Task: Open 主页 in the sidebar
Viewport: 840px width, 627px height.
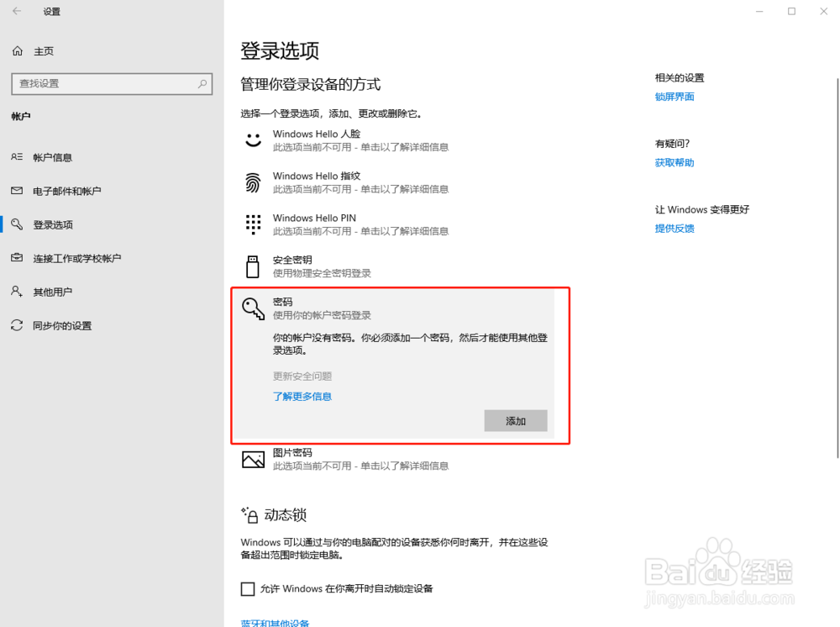Action: pyautogui.click(x=44, y=51)
